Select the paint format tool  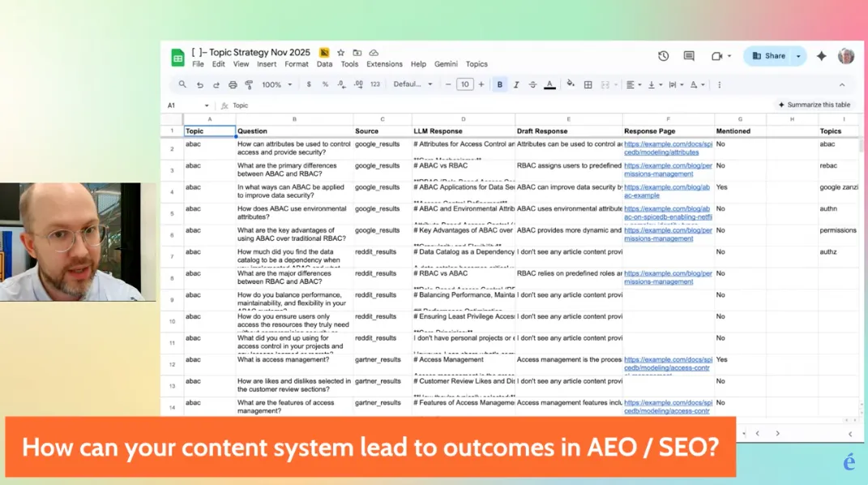[249, 84]
